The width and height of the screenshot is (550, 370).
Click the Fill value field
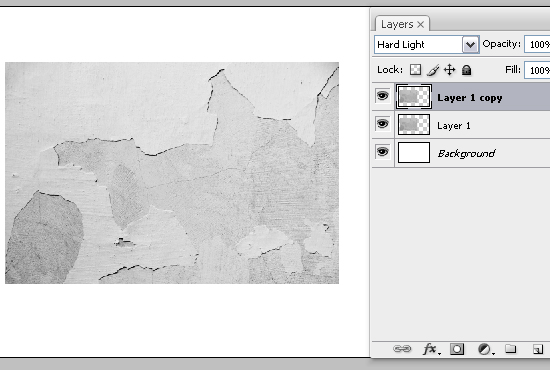(537, 70)
